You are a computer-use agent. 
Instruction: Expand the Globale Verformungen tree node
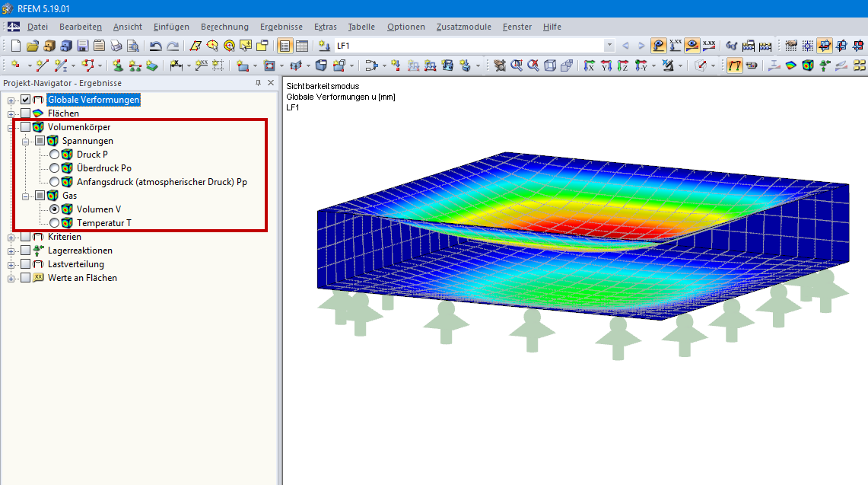click(11, 101)
